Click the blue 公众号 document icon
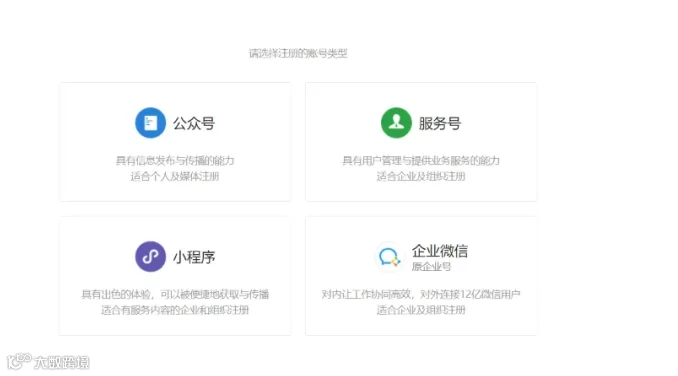This screenshot has height=376, width=678. pos(150,123)
